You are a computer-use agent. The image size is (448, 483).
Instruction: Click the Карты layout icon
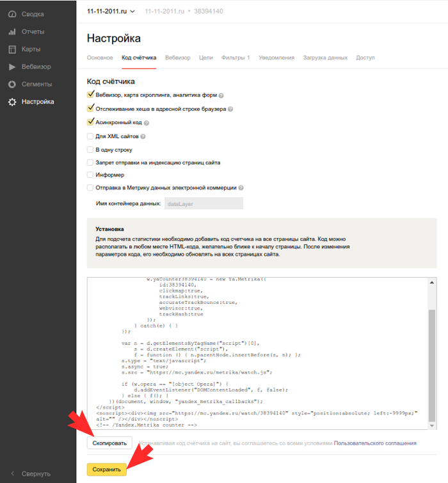(x=12, y=49)
